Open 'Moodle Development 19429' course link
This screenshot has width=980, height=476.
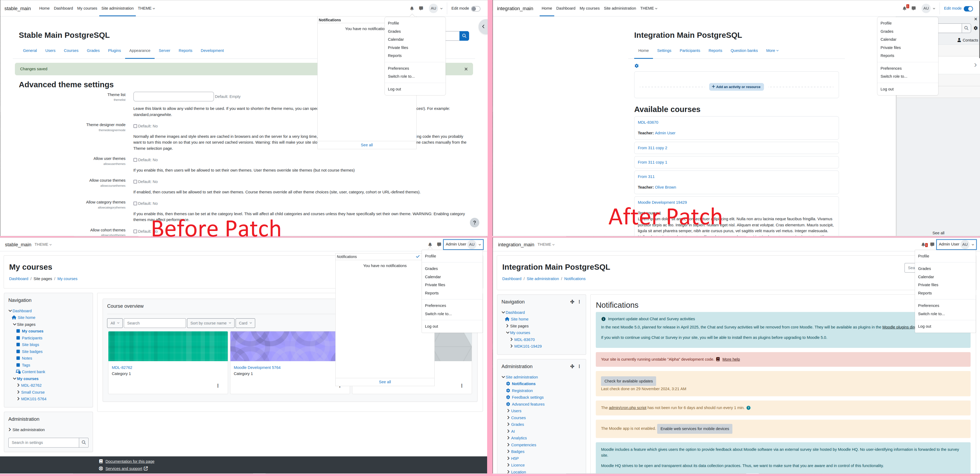(662, 203)
